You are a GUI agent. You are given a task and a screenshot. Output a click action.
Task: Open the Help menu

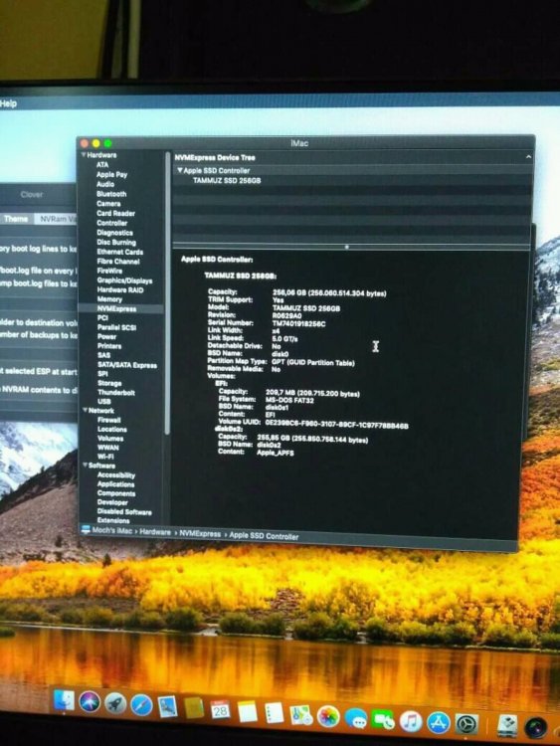[x=8, y=103]
